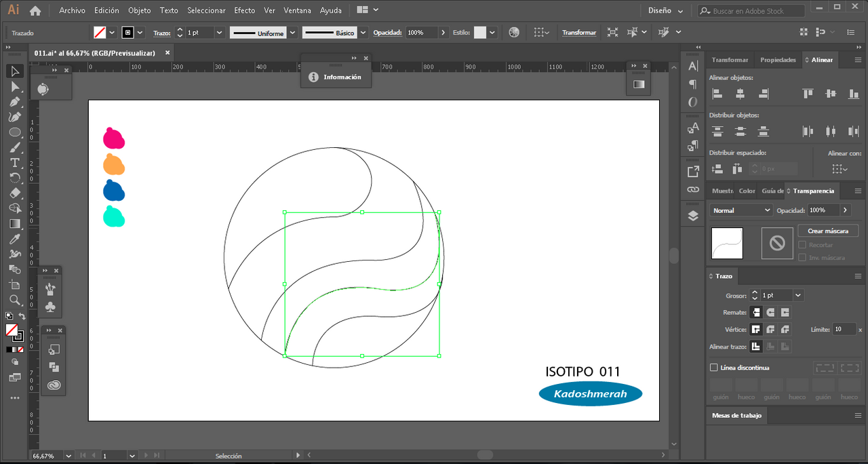Select round join Vértice option
Screen dimensions: 868x464
click(770, 330)
